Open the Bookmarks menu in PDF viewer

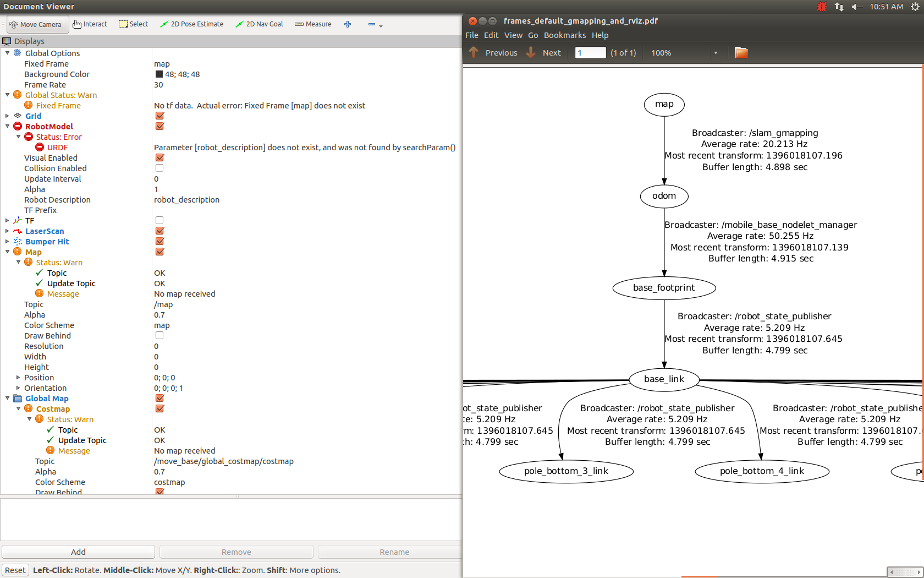point(565,35)
